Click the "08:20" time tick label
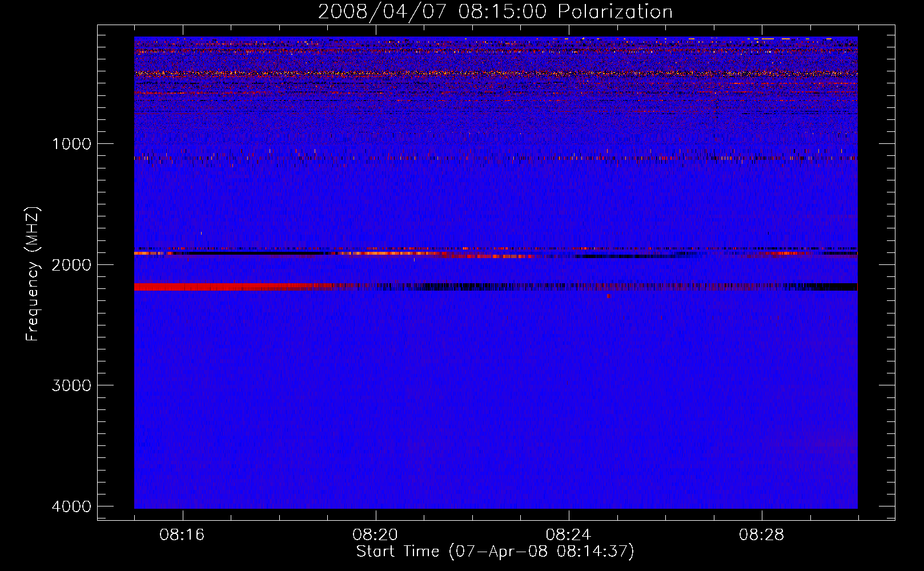924x571 pixels. click(375, 535)
